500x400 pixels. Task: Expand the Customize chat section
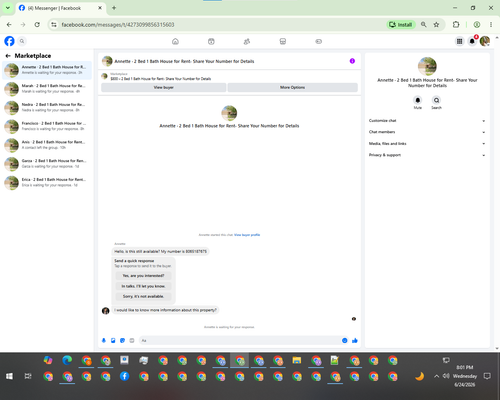(x=427, y=121)
